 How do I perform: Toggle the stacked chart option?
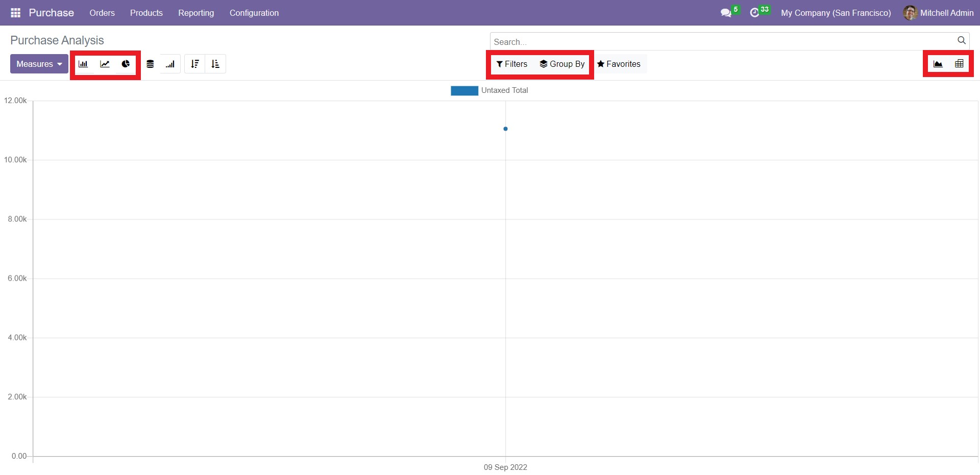150,64
